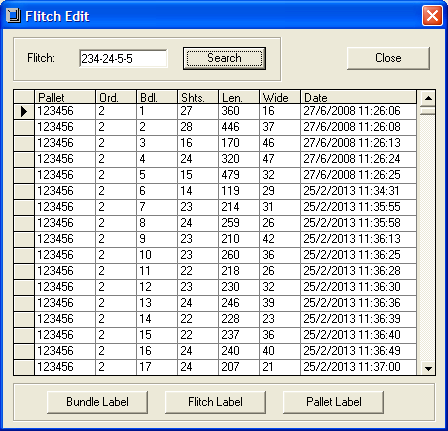Click the vertical scrollbar thumb
This screenshot has height=431, width=448.
click(428, 111)
